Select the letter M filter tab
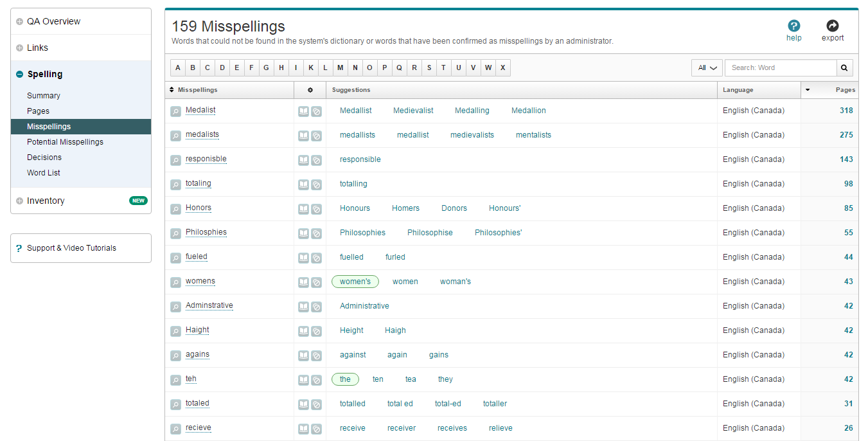Viewport: 868px width, 441px height. point(340,67)
